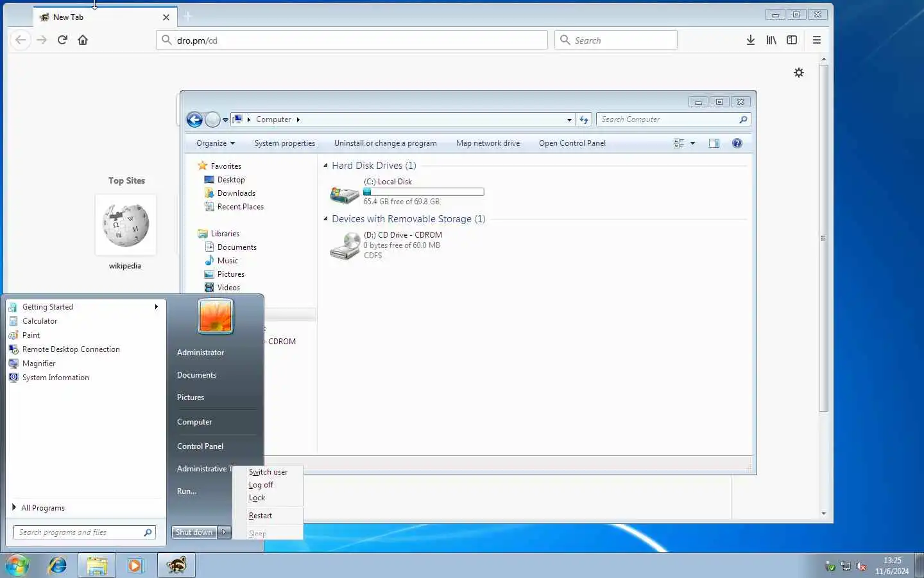Click Uninstall or change a program
The width and height of the screenshot is (924, 578).
point(385,143)
